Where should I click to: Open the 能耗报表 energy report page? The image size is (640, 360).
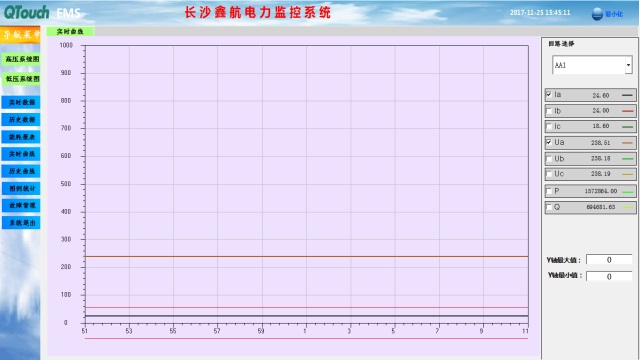[21, 137]
